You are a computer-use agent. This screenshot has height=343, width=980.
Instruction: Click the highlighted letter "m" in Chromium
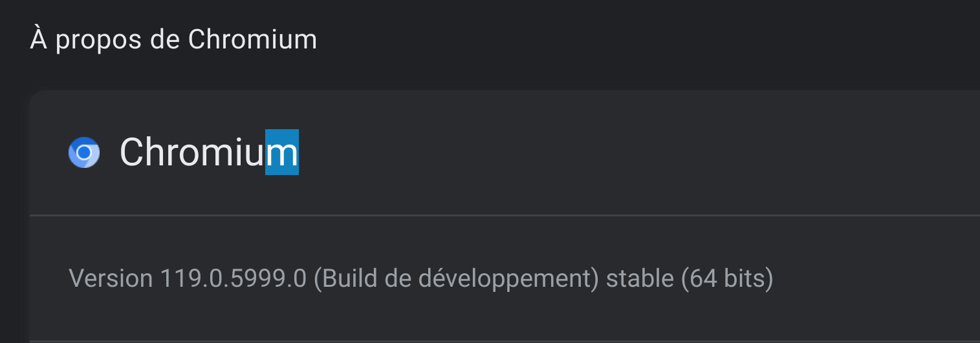(282, 153)
